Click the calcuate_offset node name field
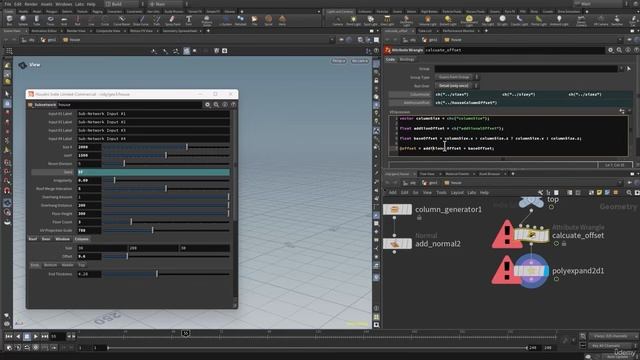This screenshot has width=640, height=360. [x=514, y=50]
